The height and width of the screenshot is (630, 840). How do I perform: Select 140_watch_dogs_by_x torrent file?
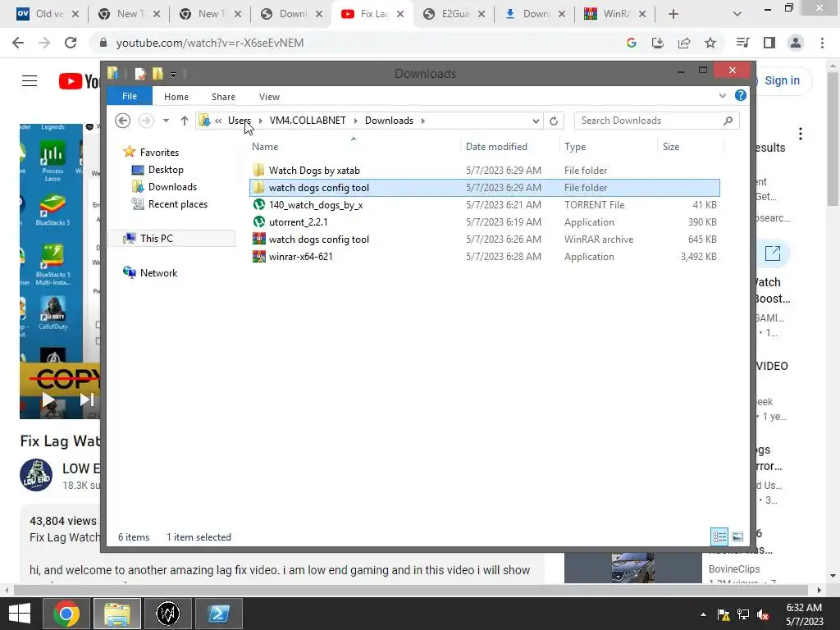pyautogui.click(x=316, y=204)
